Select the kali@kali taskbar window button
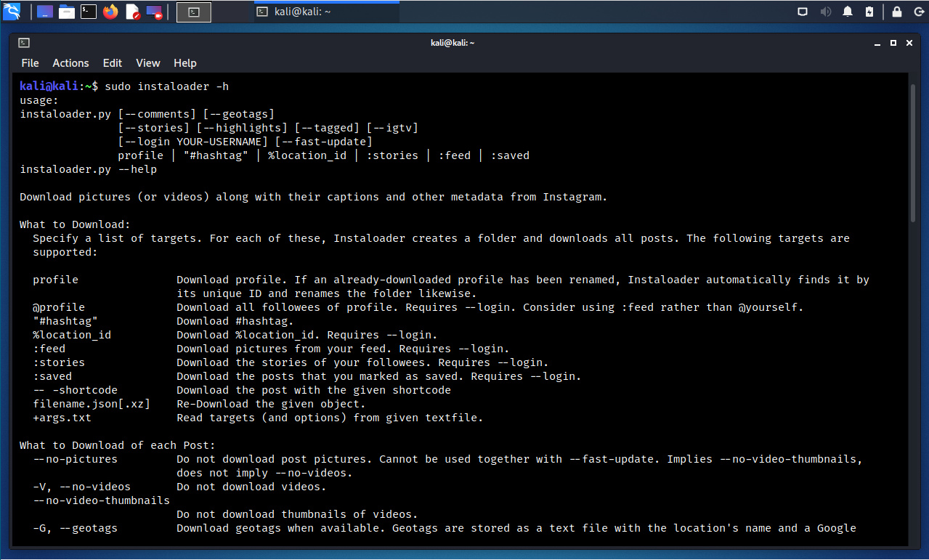 (326, 12)
